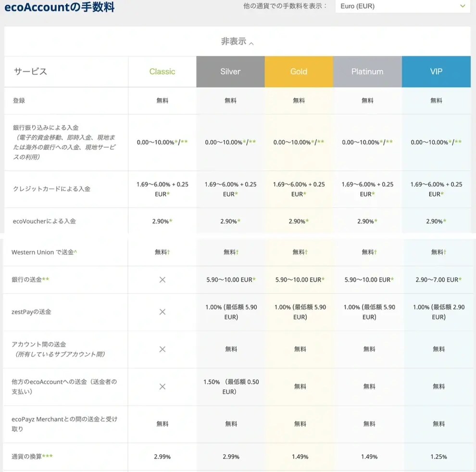Click the Gold 無料 in 他方のecoAccount row
The height and width of the screenshot is (472, 476).
click(x=300, y=386)
